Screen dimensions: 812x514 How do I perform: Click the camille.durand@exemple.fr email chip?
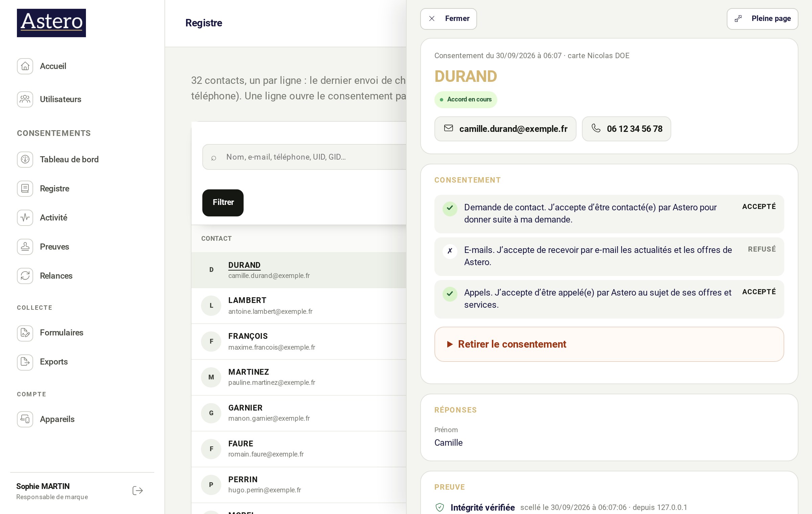[x=505, y=129]
